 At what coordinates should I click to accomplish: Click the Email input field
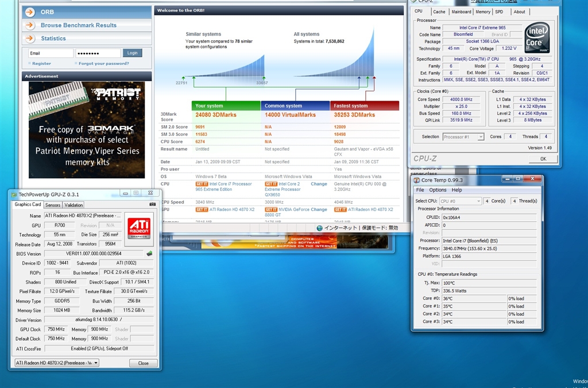point(51,53)
